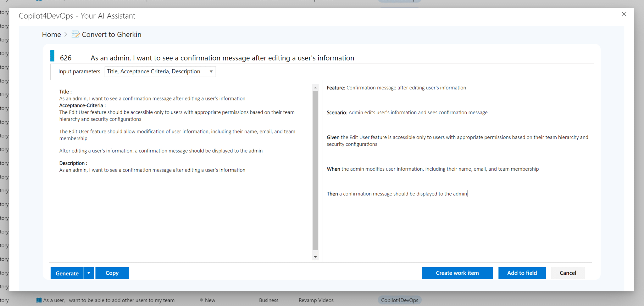This screenshot has width=644, height=306.
Task: Click the Input parameters dropdown caret
Action: pos(211,71)
